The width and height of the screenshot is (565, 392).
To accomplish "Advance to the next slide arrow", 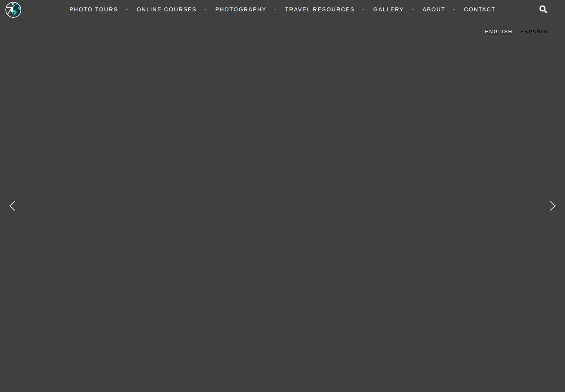I will (x=552, y=206).
